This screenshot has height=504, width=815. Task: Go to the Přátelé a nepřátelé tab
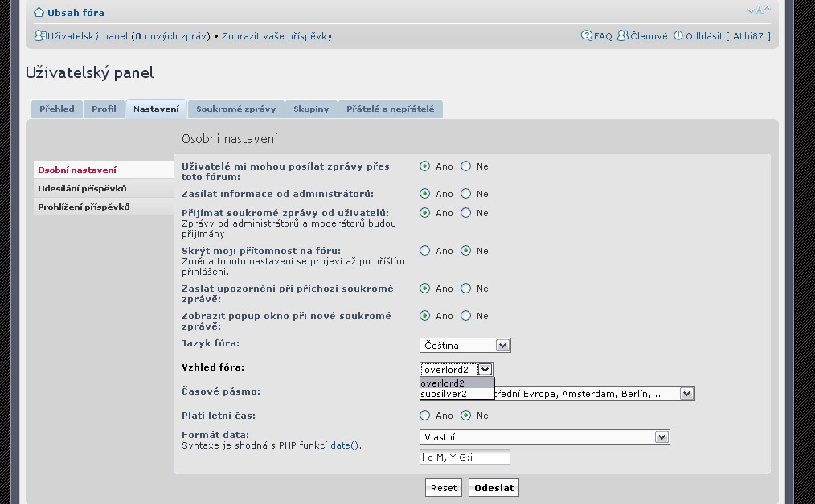click(390, 109)
